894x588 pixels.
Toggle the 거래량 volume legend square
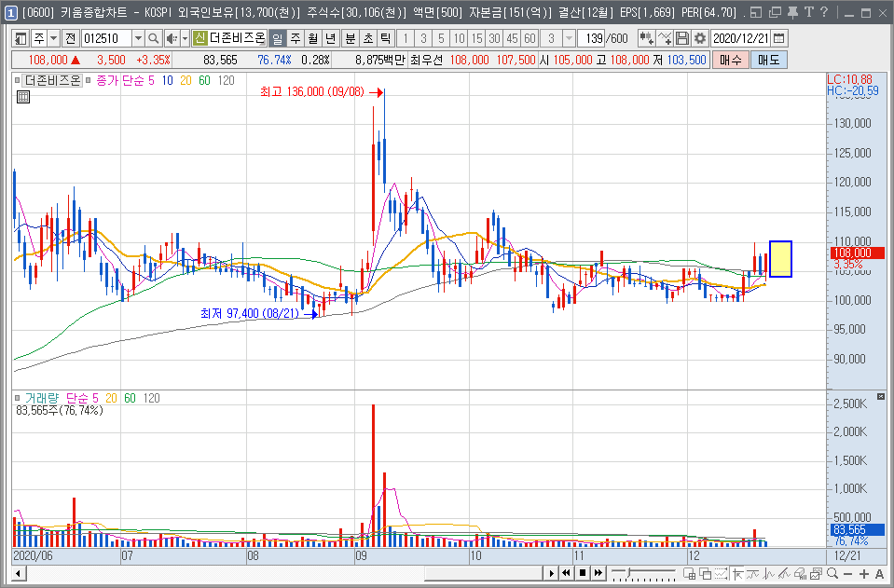(18, 398)
